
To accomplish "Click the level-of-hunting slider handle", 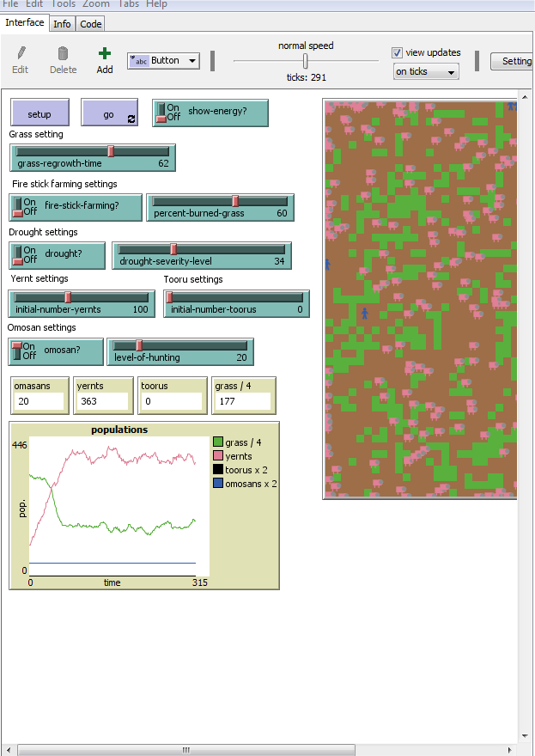I will coord(139,345).
